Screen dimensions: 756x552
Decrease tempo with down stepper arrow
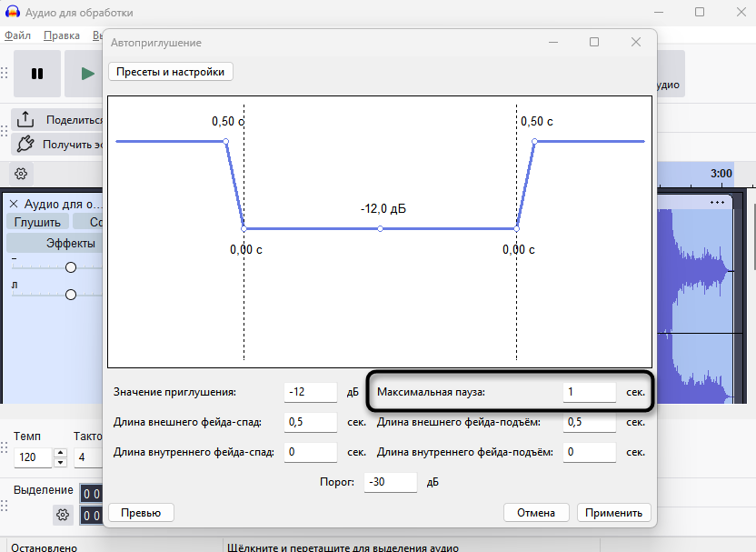point(60,462)
